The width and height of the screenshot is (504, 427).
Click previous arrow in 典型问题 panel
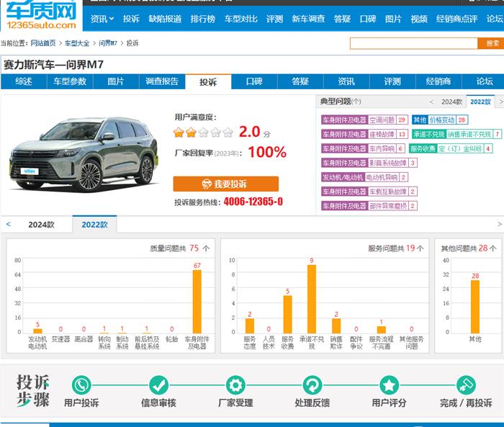(431, 102)
